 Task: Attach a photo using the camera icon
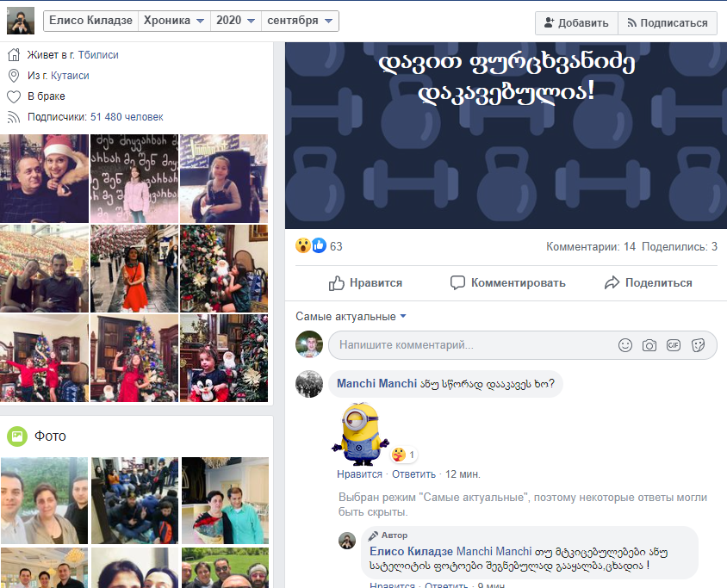tap(649, 345)
